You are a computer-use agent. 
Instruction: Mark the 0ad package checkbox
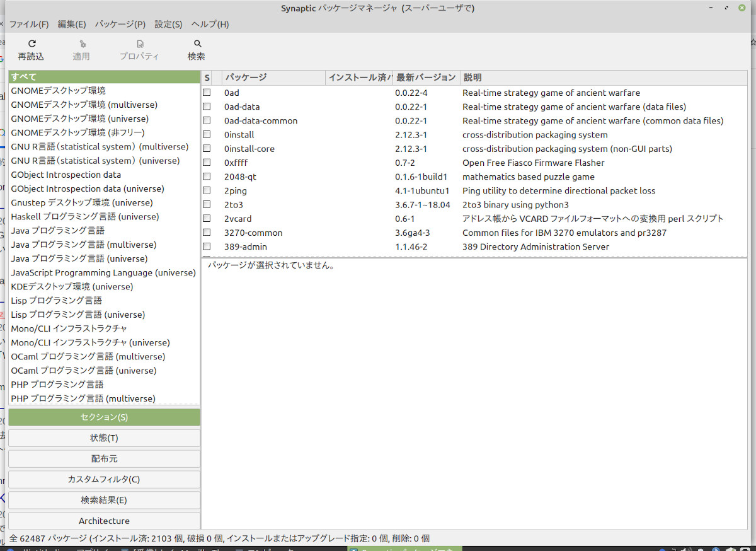207,93
